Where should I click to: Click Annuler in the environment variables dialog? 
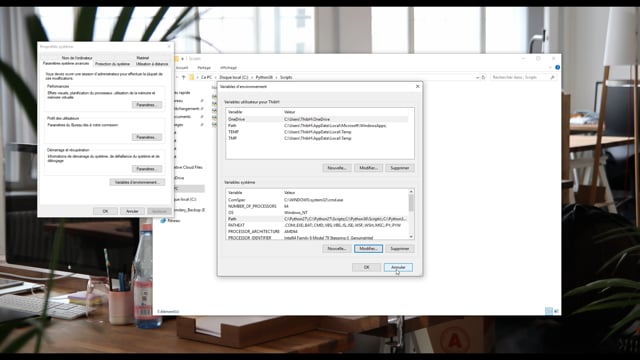coord(398,267)
